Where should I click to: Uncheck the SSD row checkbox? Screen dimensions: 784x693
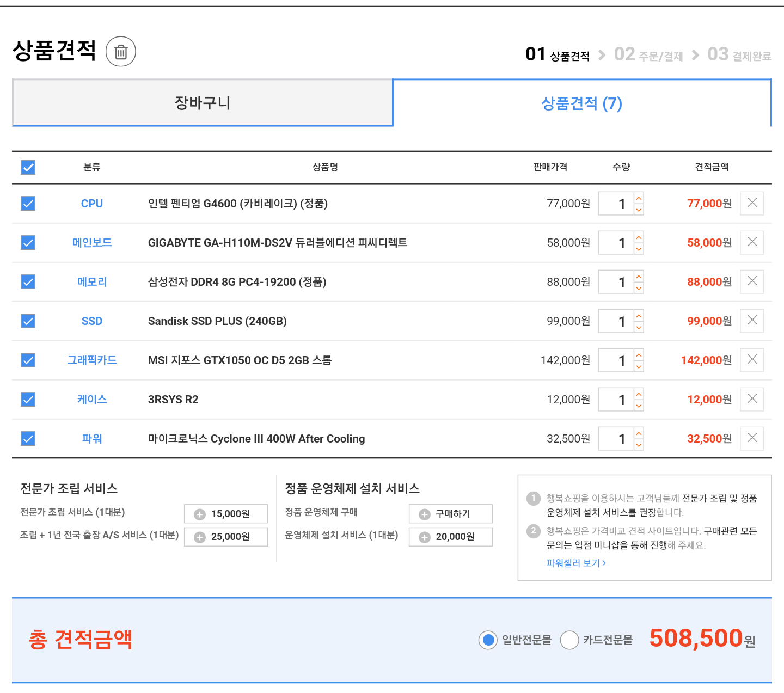coord(28,321)
